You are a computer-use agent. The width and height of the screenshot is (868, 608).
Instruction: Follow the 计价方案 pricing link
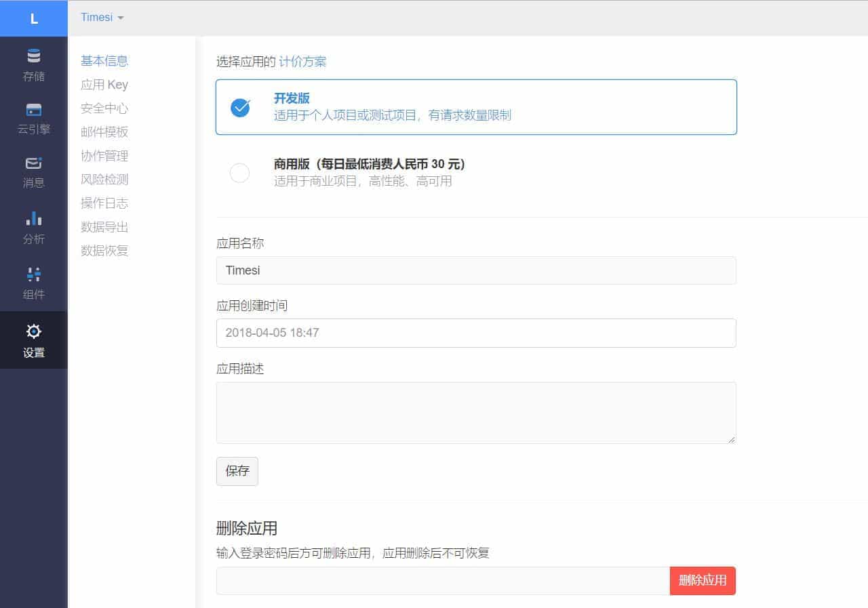coord(302,62)
